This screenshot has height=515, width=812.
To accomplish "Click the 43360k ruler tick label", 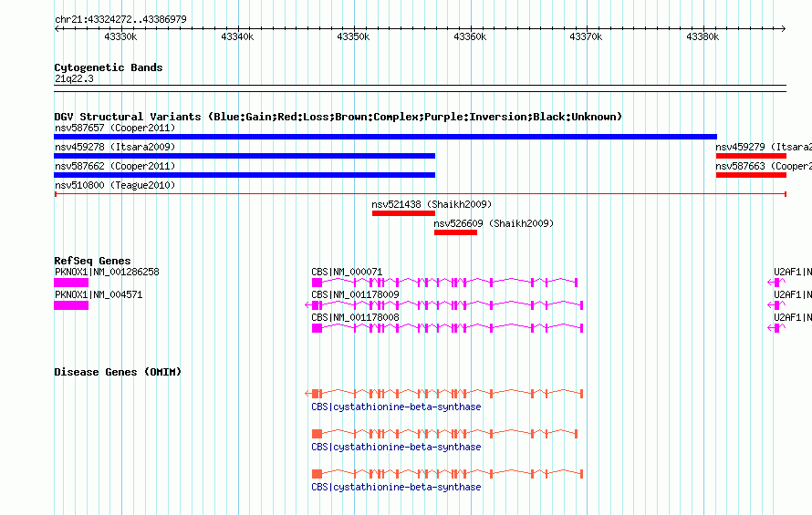I will pyautogui.click(x=470, y=36).
